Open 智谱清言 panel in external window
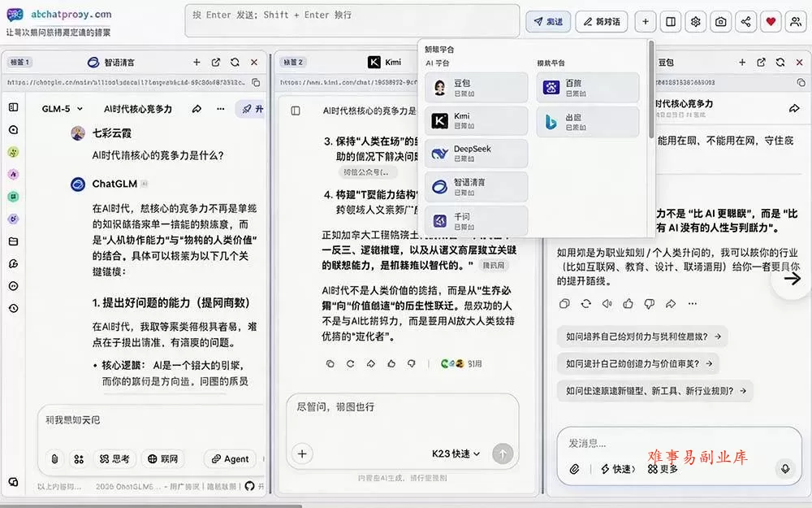The width and height of the screenshot is (812, 508). (x=216, y=63)
